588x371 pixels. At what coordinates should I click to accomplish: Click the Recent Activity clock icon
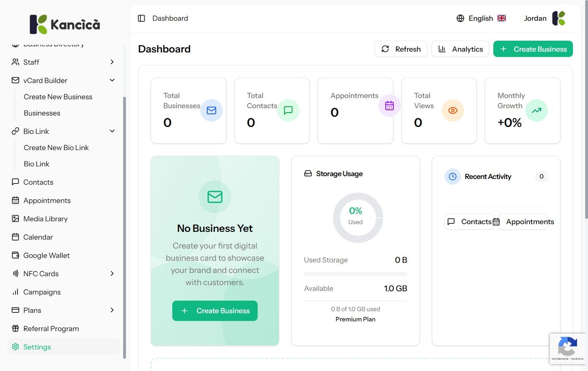click(453, 177)
